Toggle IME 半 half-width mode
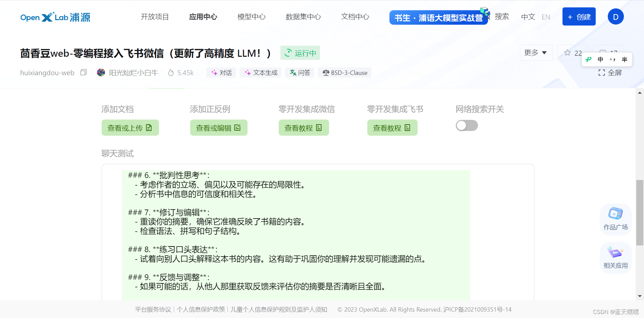The width and height of the screenshot is (644, 318). click(x=625, y=59)
